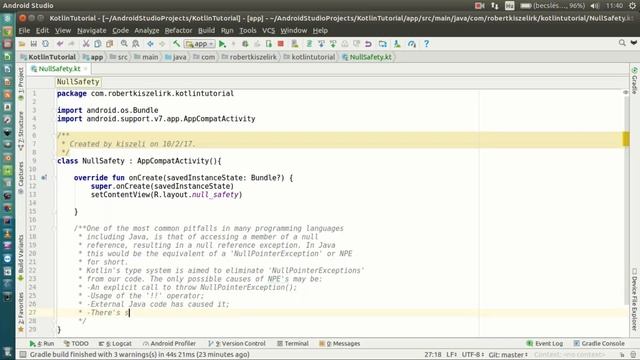
Task: Open the Android Profiler tool window
Action: tap(169, 344)
